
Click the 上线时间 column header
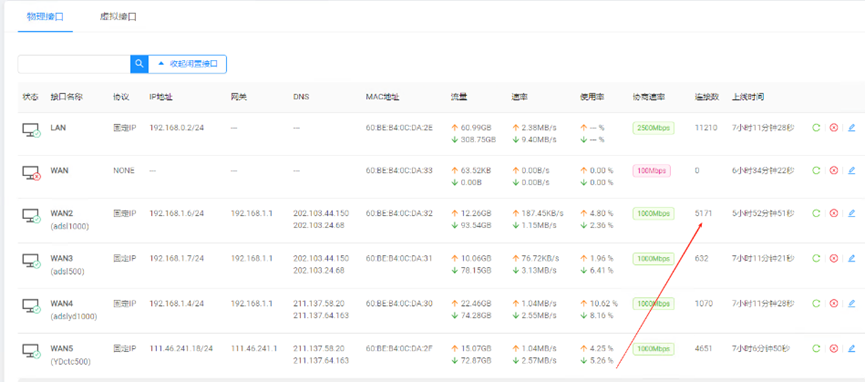click(x=747, y=97)
